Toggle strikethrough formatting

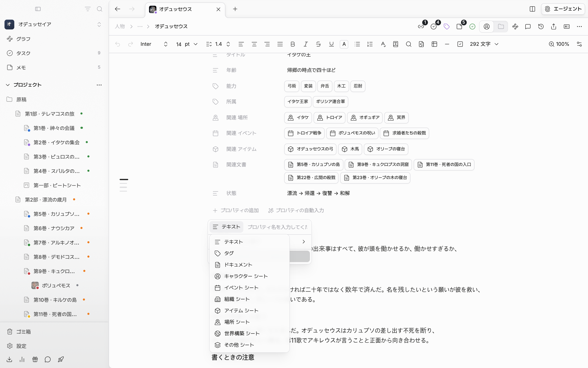pos(318,44)
